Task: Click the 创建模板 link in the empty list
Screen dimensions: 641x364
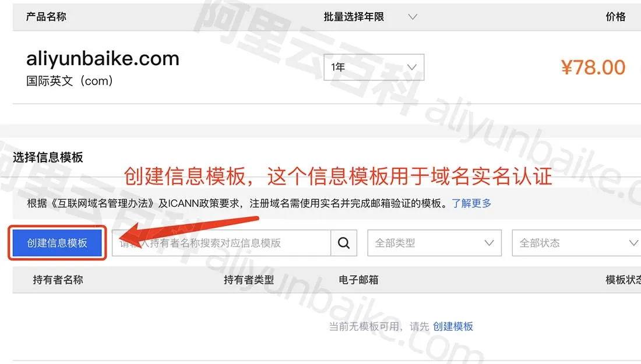Action: pyautogui.click(x=453, y=326)
